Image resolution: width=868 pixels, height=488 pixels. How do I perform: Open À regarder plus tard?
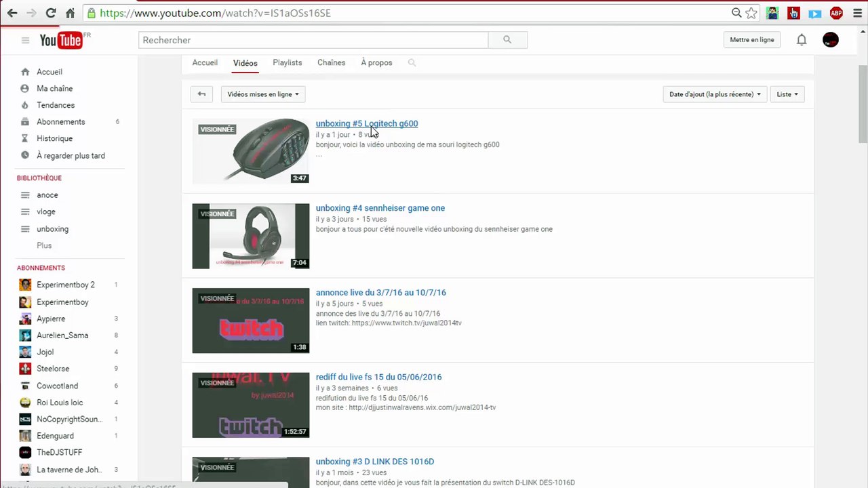point(71,155)
